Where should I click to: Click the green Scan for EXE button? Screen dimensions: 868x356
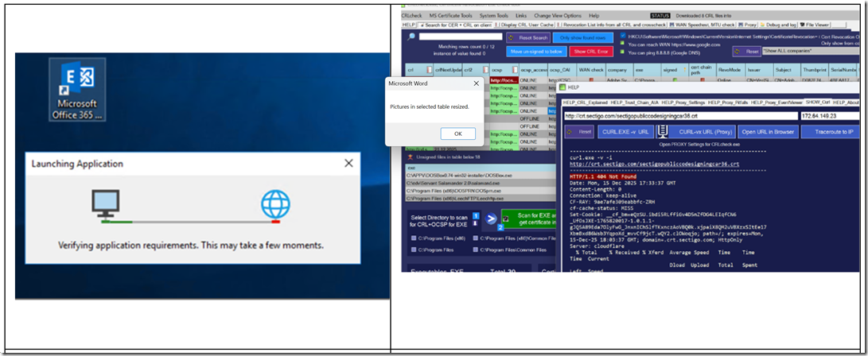pyautogui.click(x=528, y=219)
